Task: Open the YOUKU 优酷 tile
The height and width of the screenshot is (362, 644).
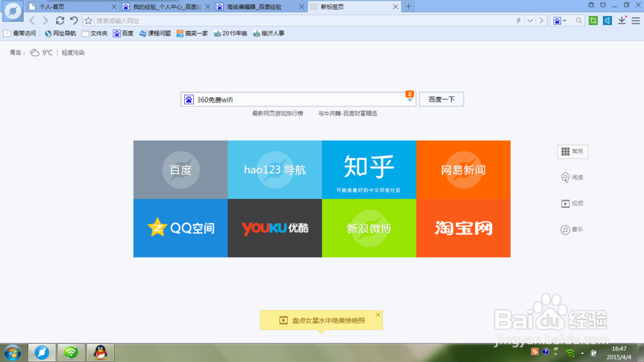Action: coord(275,228)
